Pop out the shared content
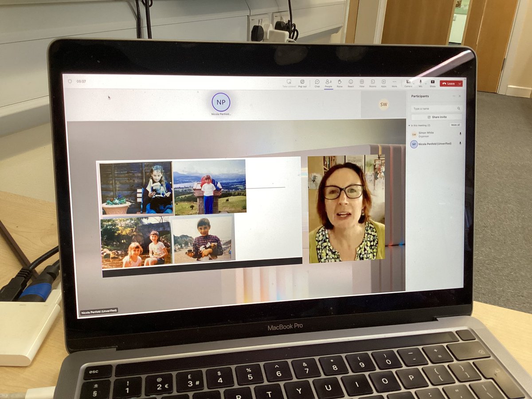The width and height of the screenshot is (532, 399). [302, 83]
